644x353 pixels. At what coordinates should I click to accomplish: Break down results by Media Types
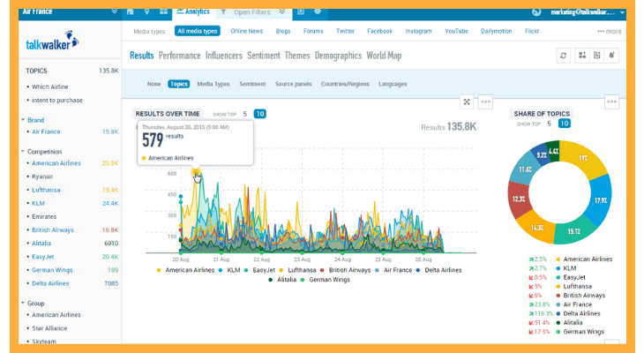click(213, 84)
